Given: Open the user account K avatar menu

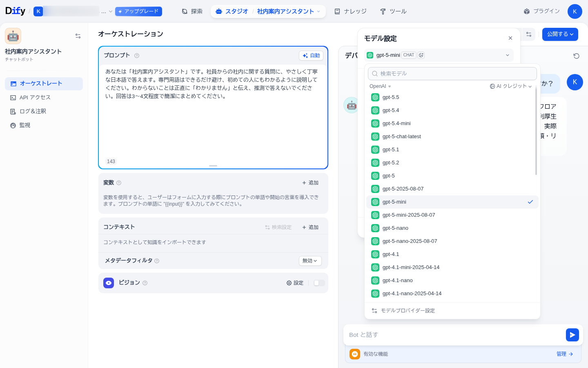Looking at the screenshot, I should [575, 11].
